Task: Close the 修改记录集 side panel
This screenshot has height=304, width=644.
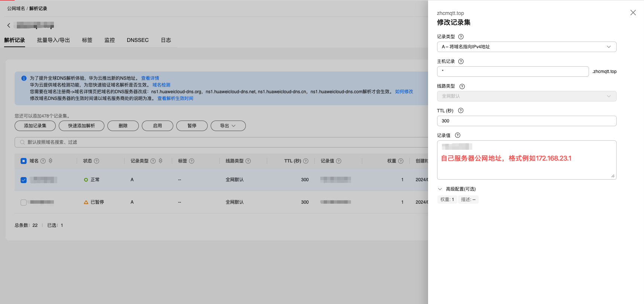Action: [633, 13]
